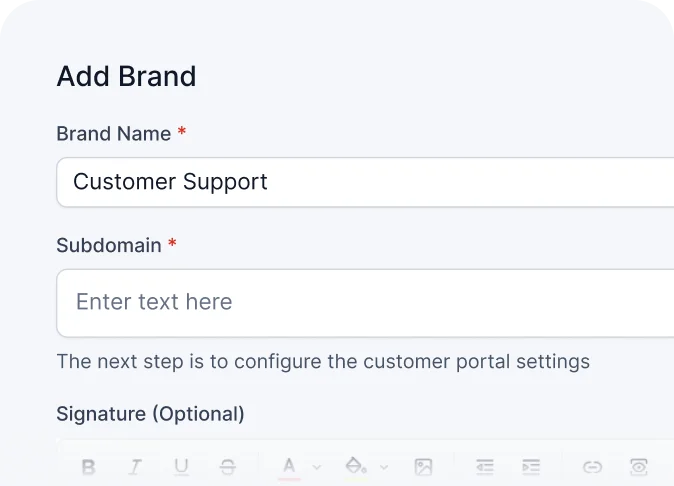674x486 pixels.
Task: Increase indent in the signature editor
Action: tap(531, 466)
